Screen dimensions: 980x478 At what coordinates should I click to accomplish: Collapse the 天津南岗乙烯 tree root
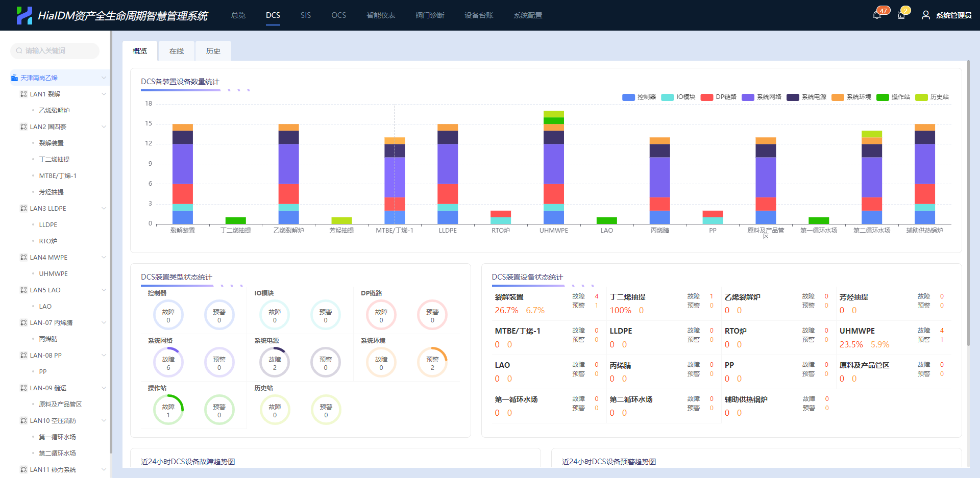(104, 78)
